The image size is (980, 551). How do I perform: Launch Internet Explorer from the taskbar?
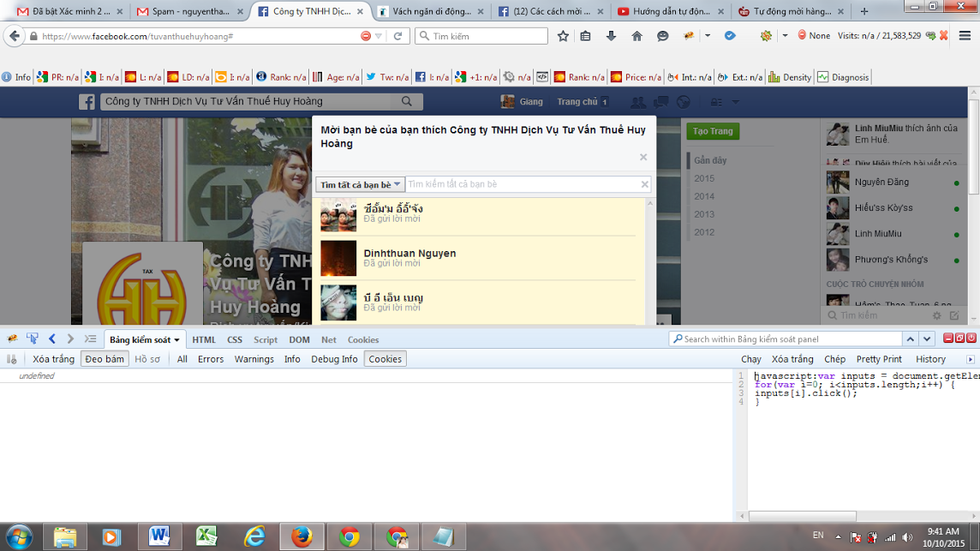point(254,536)
